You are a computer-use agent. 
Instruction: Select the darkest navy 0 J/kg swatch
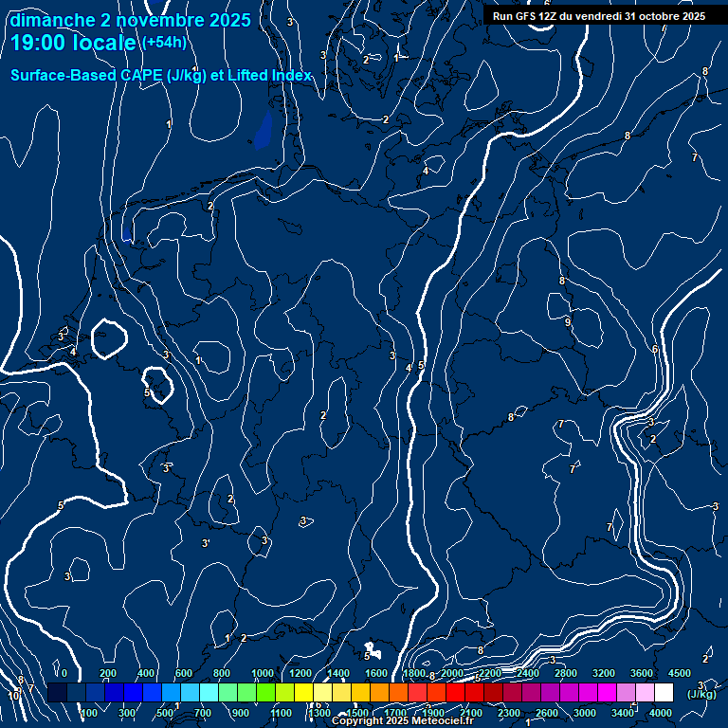57,693
